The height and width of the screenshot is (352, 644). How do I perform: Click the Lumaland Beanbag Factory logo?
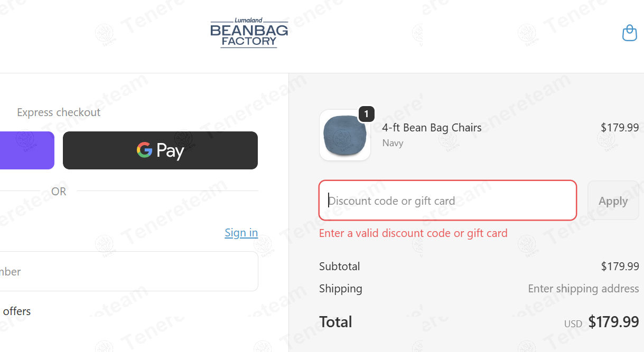(x=249, y=33)
